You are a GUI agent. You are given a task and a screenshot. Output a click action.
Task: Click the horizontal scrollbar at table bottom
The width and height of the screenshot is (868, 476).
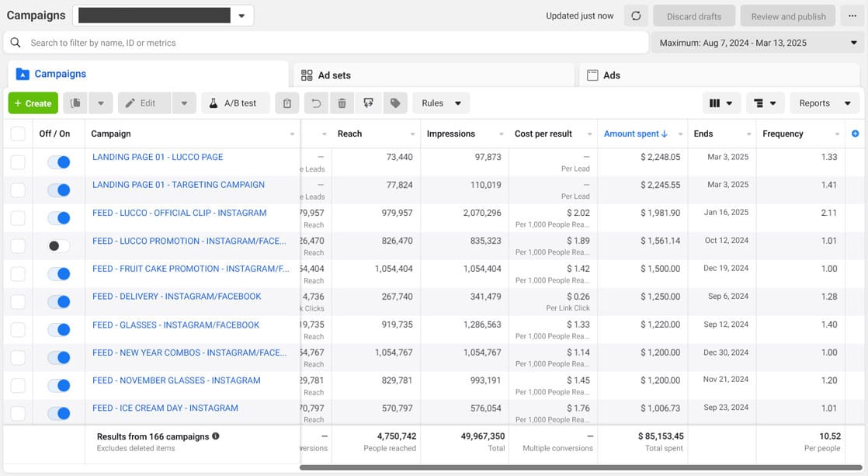point(580,467)
